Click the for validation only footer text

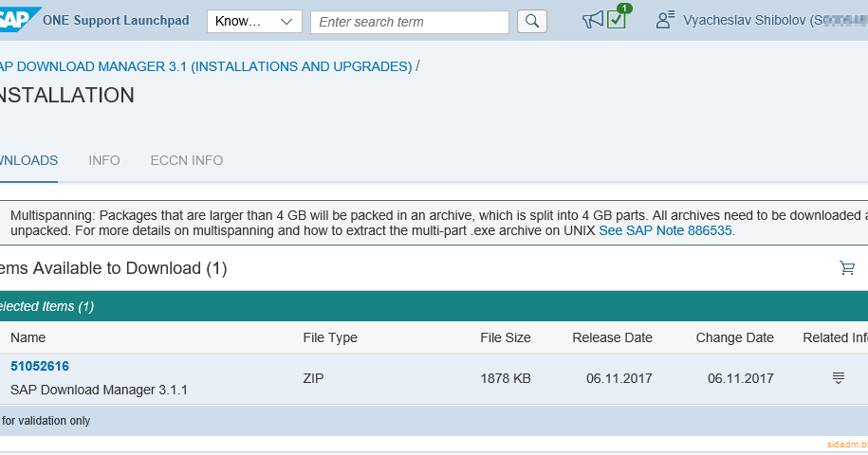pos(46,421)
